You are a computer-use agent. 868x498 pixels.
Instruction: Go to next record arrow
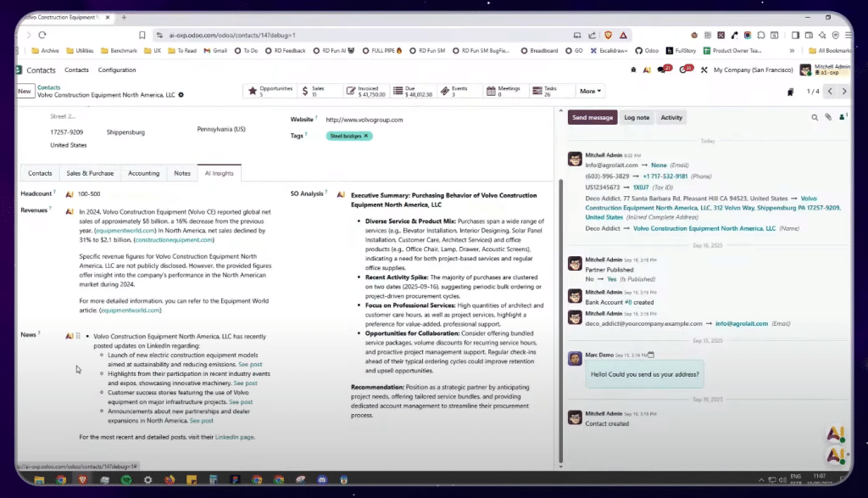point(845,92)
